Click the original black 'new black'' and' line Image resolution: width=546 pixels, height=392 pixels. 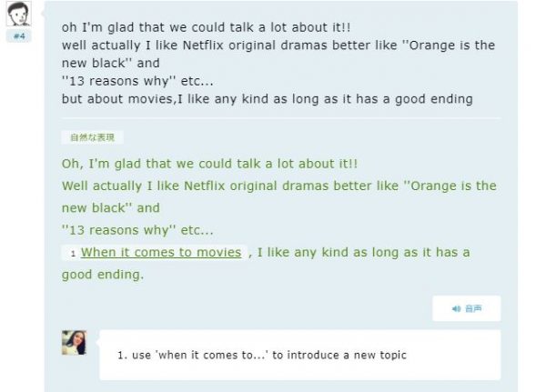coord(111,64)
